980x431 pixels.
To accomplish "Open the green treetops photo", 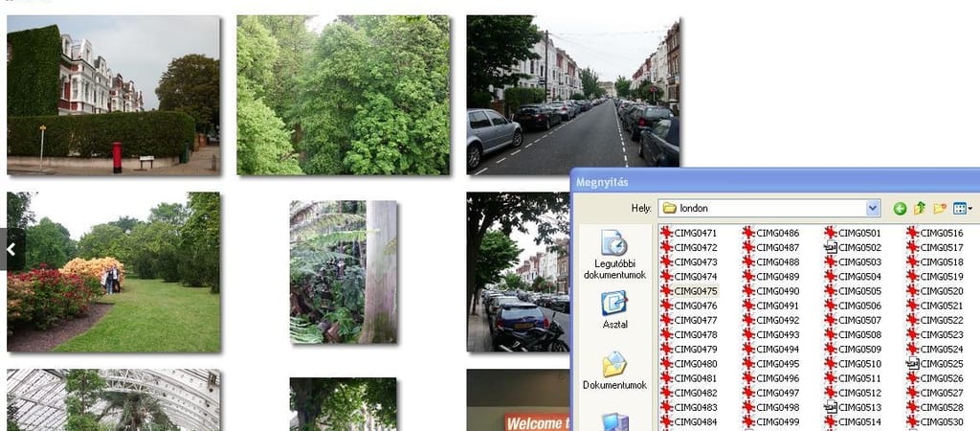I will click(343, 95).
